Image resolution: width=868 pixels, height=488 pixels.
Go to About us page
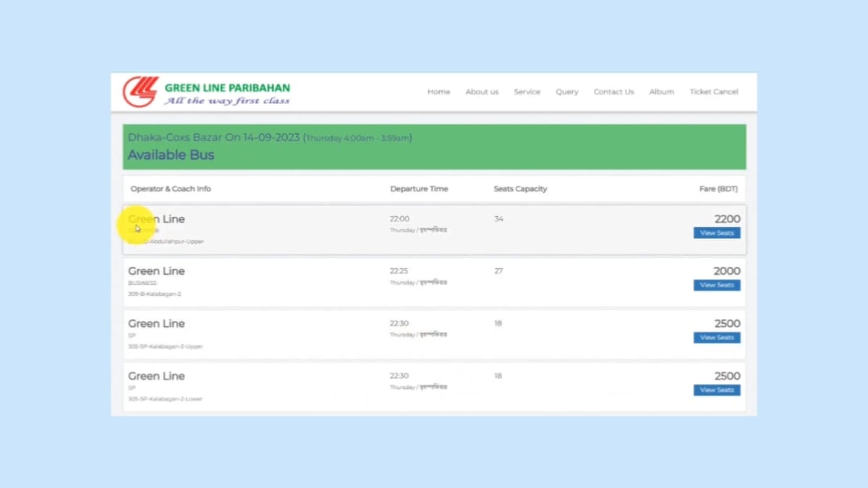pyautogui.click(x=482, y=92)
